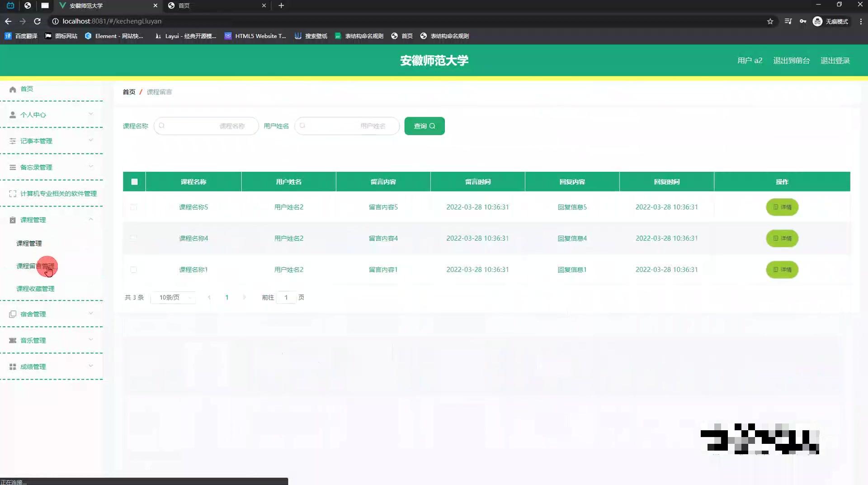
Task: Click 退出登录 in the header
Action: coord(835,61)
